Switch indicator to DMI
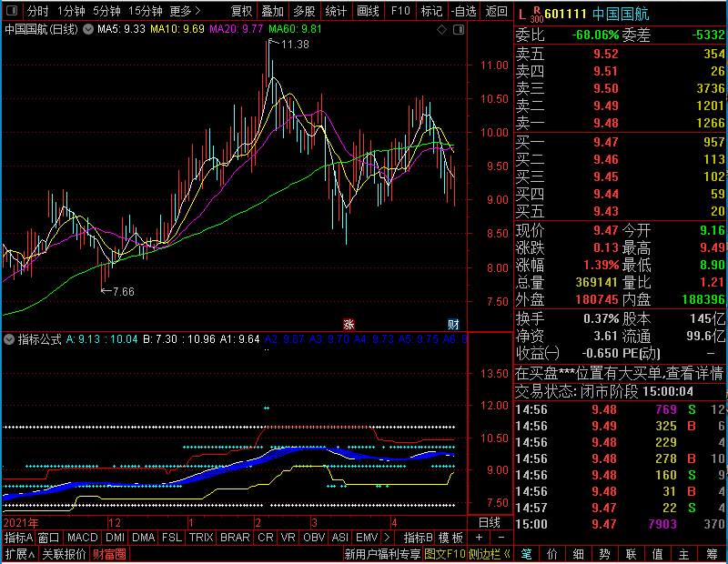728x564 pixels. point(115,538)
